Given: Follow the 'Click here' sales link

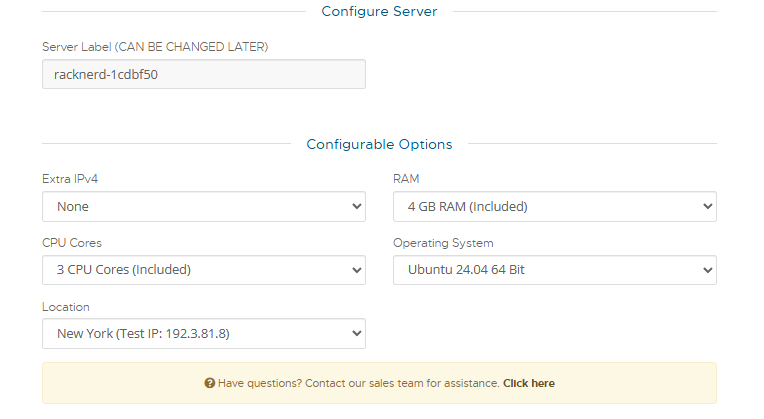Looking at the screenshot, I should [528, 383].
